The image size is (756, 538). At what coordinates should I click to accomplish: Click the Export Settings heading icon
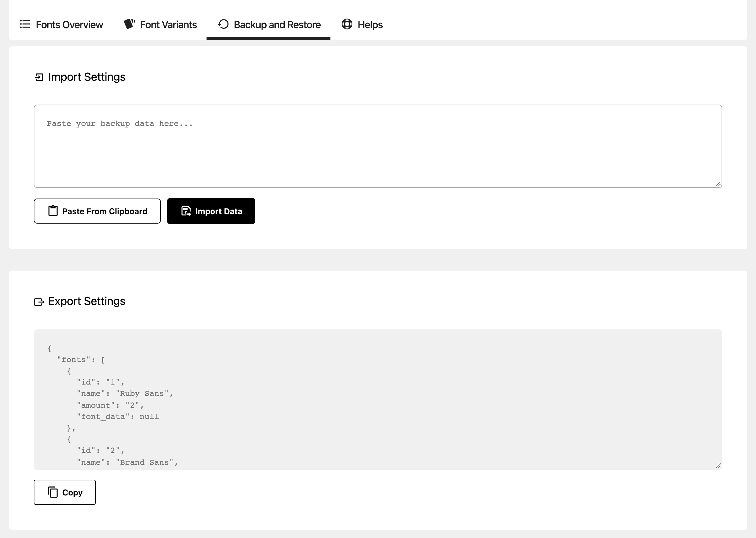pos(39,302)
